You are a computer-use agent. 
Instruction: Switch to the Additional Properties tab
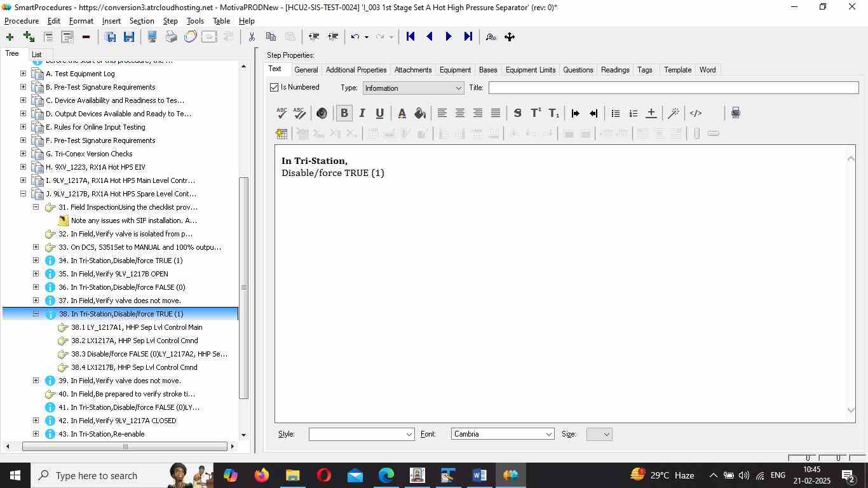pyautogui.click(x=356, y=70)
